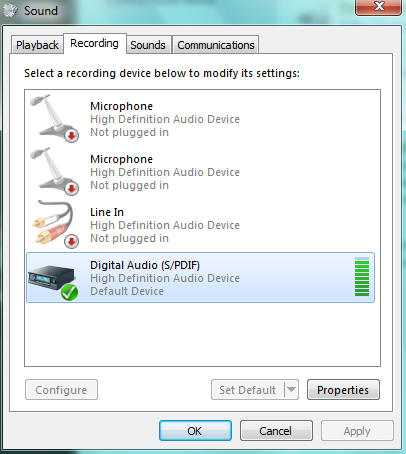
Task: Click the unplugged badge on first Microphone
Action: tap(71, 135)
